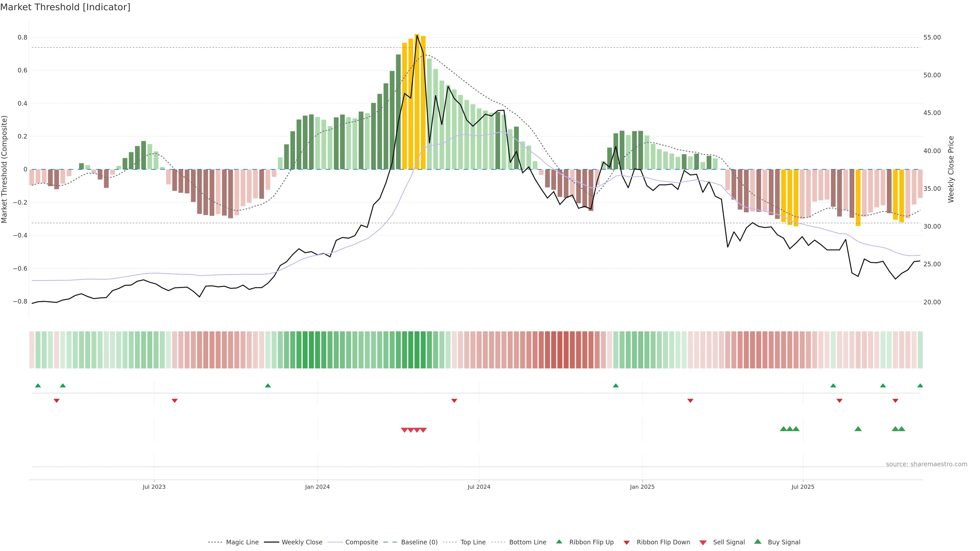Click the 55.00 price axis label
Screen dimensions: 980x551
[x=932, y=37]
